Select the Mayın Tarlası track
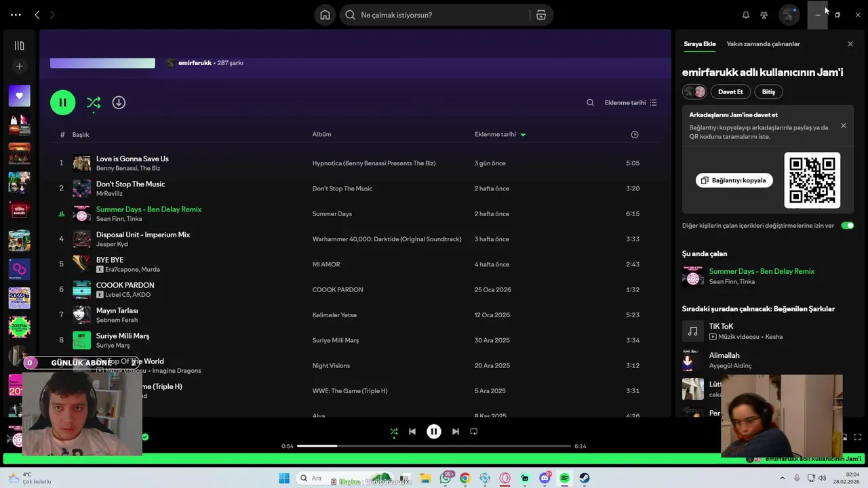868x488 pixels. click(117, 310)
